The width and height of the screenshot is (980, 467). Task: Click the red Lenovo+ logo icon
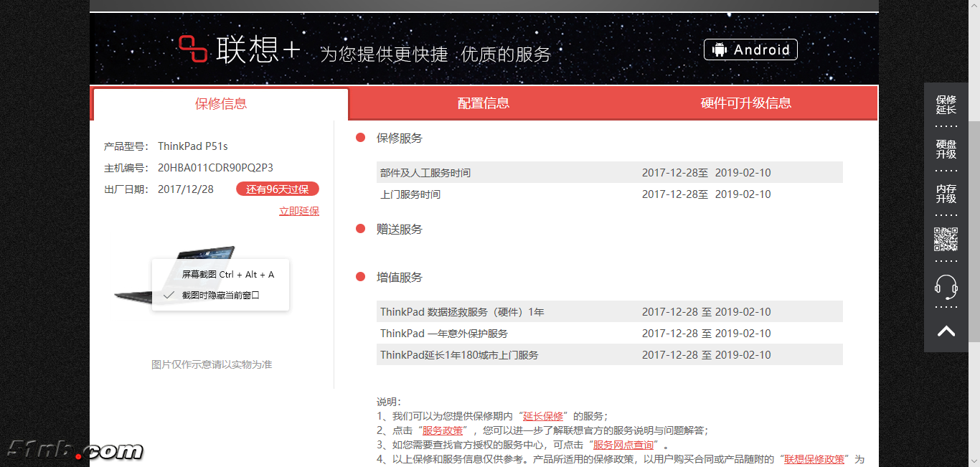coord(193,49)
